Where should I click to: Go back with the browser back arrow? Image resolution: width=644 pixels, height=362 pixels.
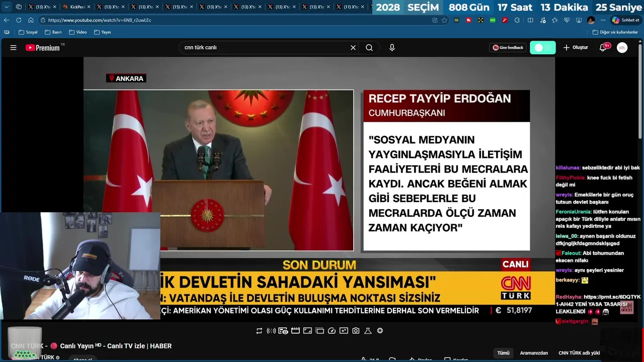click(7, 20)
